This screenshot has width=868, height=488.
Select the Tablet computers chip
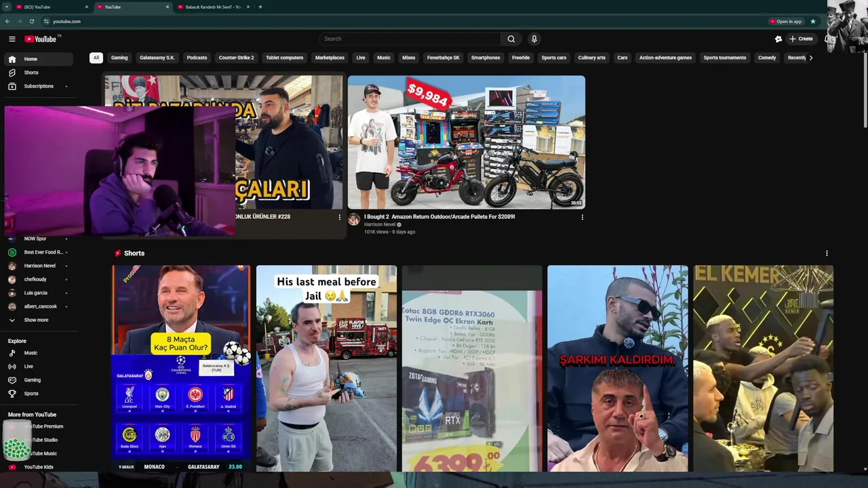(x=284, y=58)
